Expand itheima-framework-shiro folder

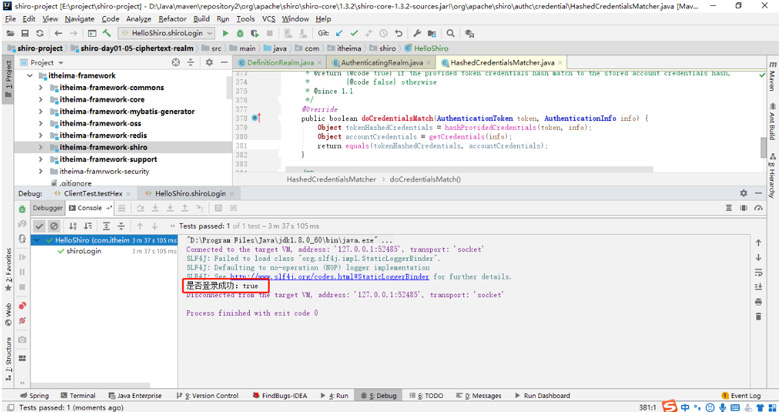[x=41, y=147]
